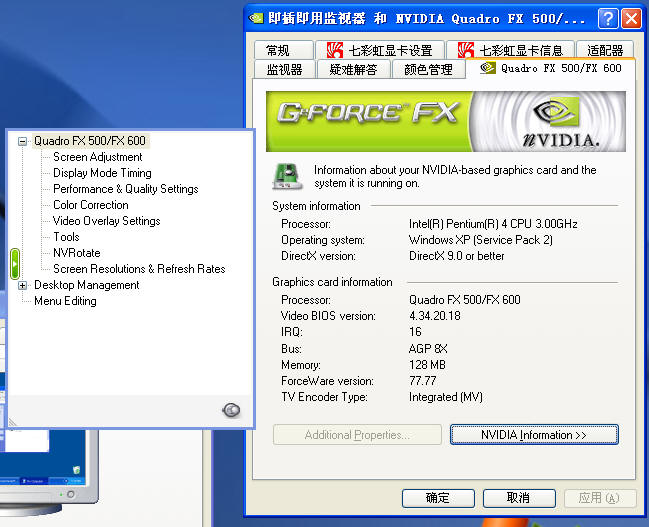
Task: Click the 应用(A) button
Action: click(600, 498)
